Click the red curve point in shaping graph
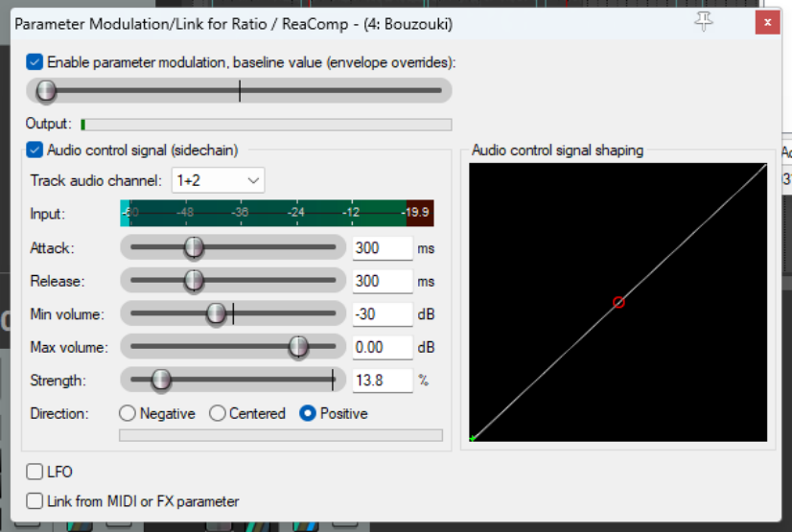Image resolution: width=792 pixels, height=532 pixels. (618, 302)
